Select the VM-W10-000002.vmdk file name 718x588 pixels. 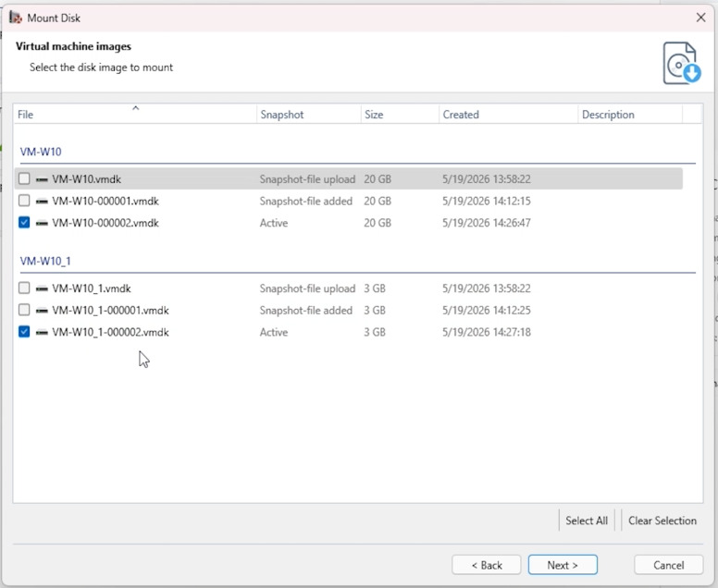click(x=105, y=224)
